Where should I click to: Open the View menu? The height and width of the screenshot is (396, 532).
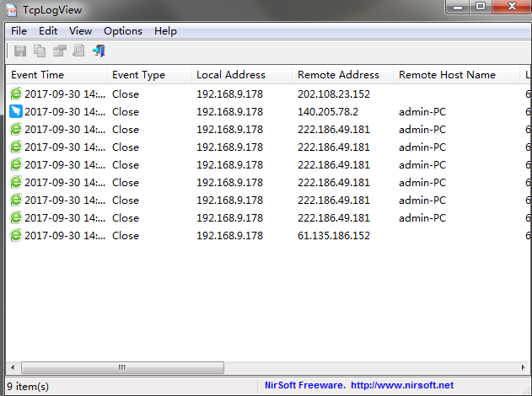[x=80, y=31]
